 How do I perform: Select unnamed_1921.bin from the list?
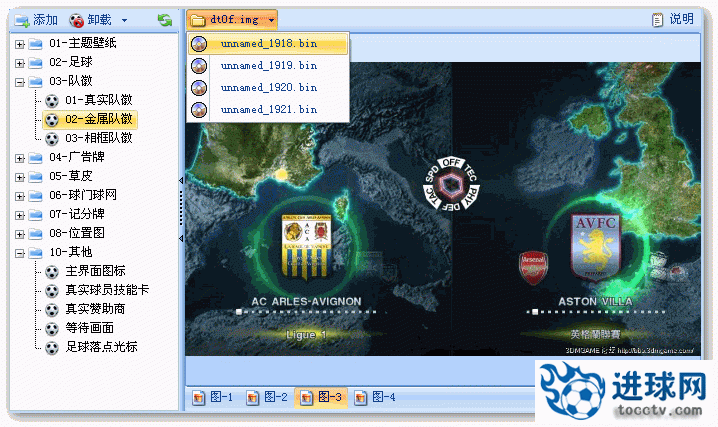[x=268, y=110]
